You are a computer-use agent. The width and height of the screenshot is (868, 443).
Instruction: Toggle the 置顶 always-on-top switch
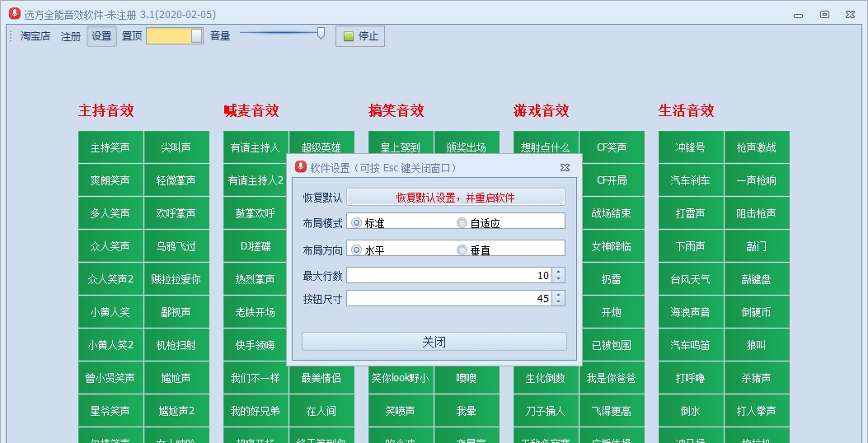175,36
